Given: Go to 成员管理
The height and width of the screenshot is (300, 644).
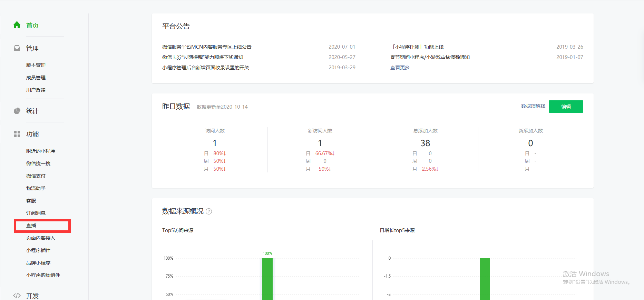Looking at the screenshot, I should tap(36, 78).
